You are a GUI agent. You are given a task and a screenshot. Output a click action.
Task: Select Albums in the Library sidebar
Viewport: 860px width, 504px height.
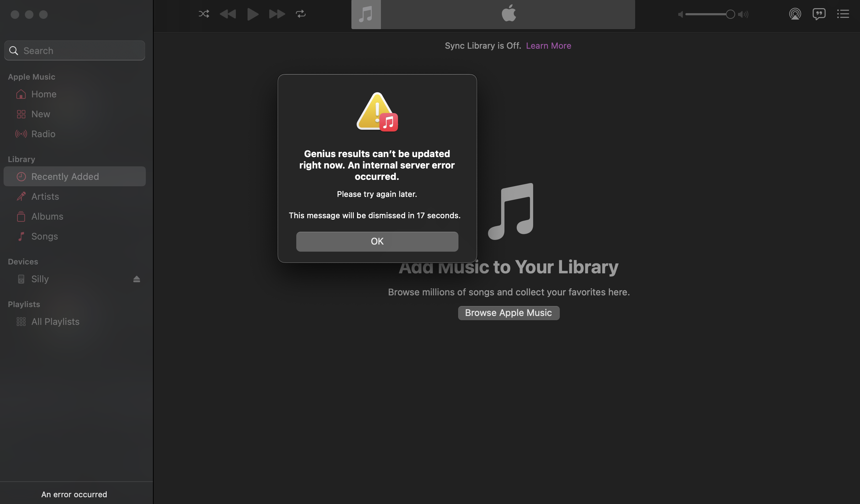(x=47, y=216)
